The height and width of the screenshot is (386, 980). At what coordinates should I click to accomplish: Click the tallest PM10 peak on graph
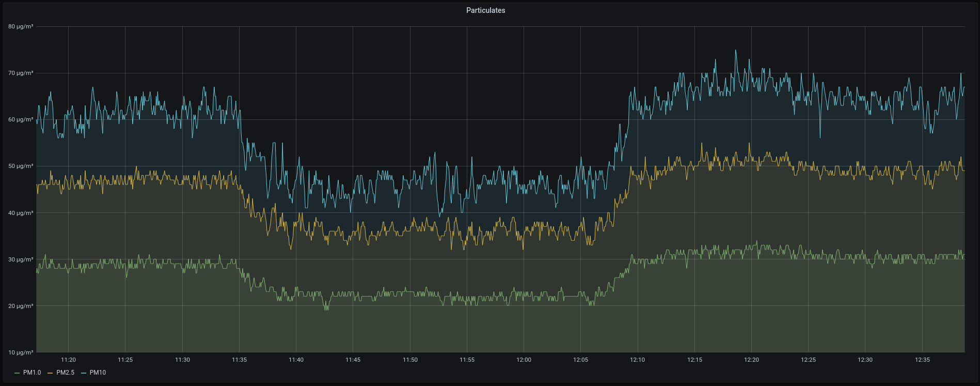pyautogui.click(x=736, y=51)
